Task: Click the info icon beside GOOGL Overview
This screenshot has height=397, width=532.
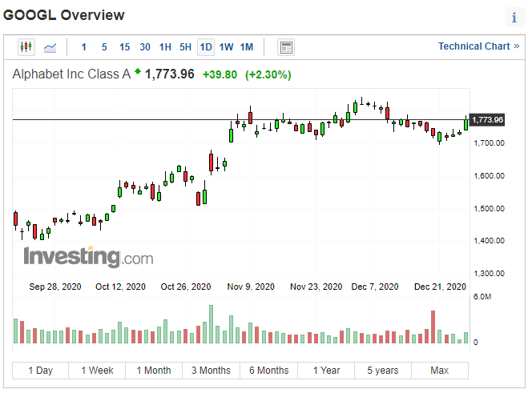Action: pos(514,17)
